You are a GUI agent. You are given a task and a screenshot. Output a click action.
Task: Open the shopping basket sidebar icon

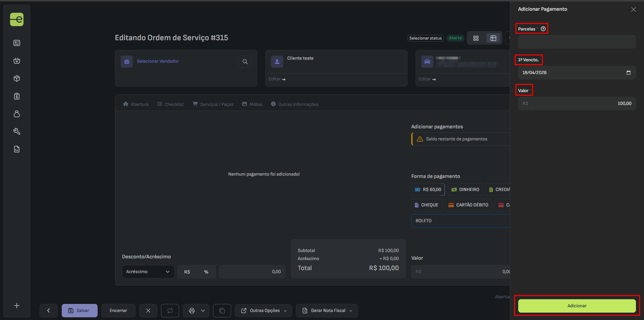(17, 61)
